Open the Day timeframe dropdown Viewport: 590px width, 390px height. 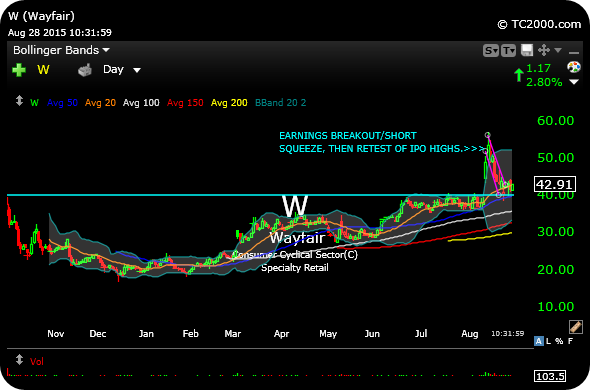[122, 70]
